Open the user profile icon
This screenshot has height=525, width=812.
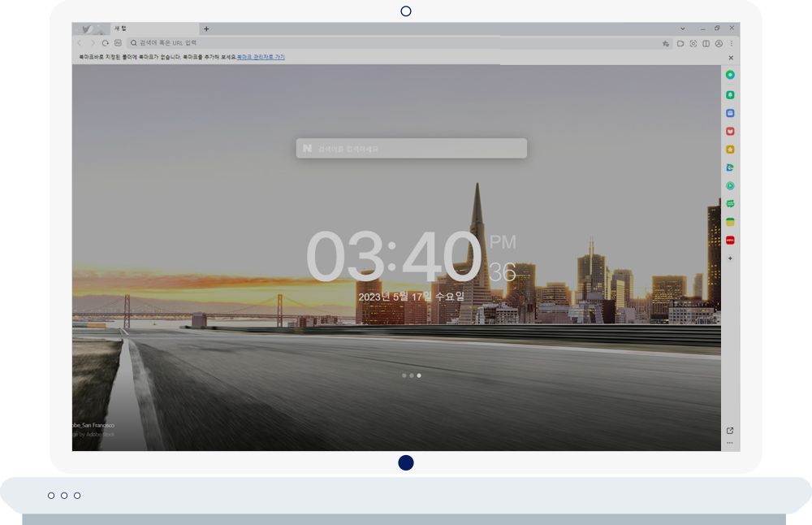click(719, 44)
